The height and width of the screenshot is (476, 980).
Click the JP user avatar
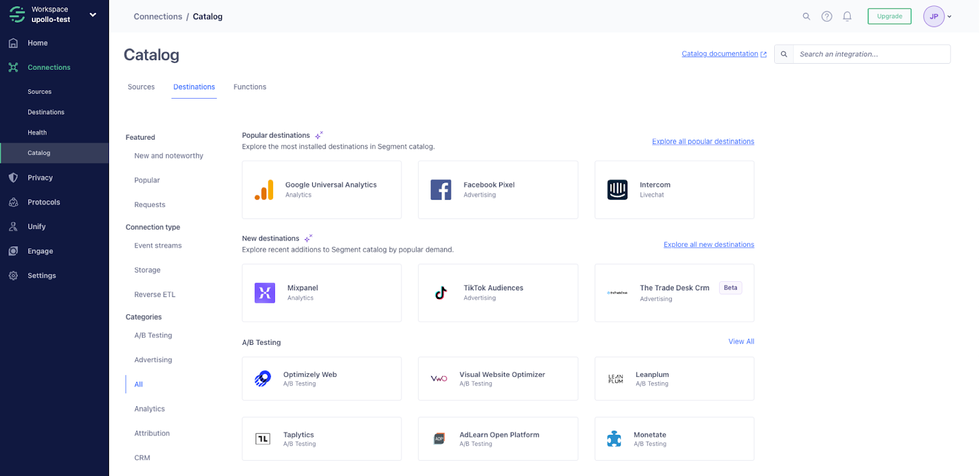934,17
